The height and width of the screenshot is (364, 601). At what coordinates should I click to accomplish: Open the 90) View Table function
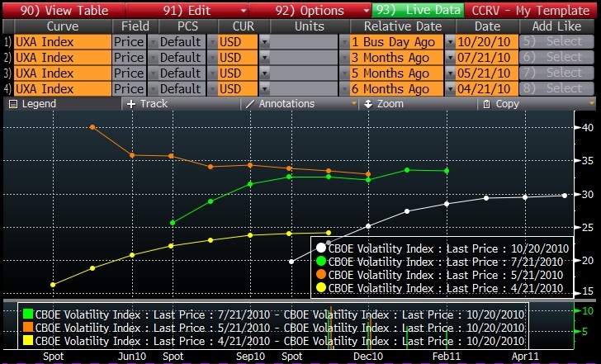pyautogui.click(x=64, y=11)
